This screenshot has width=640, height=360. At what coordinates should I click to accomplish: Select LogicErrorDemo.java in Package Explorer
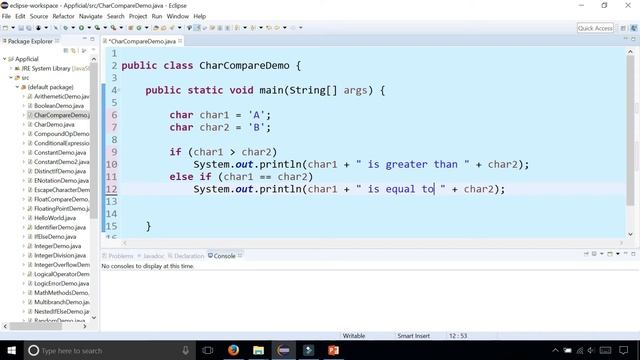(61, 283)
